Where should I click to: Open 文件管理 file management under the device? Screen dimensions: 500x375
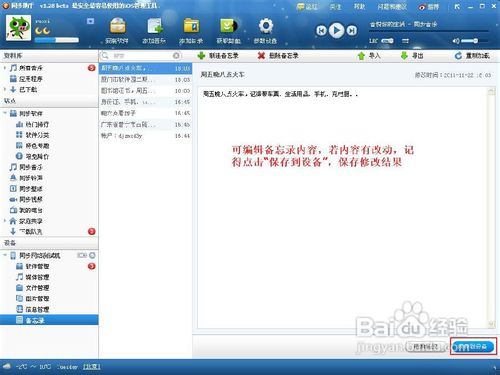[32, 288]
